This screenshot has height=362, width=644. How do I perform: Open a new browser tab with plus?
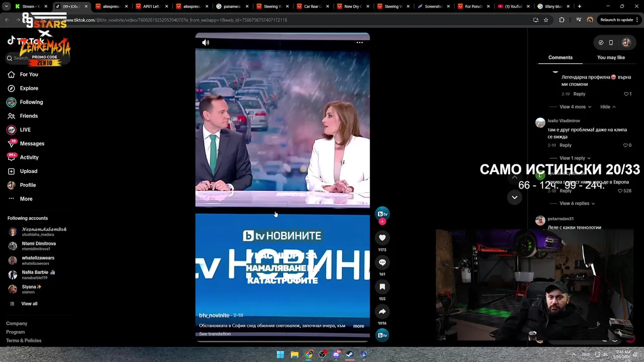coord(580,7)
